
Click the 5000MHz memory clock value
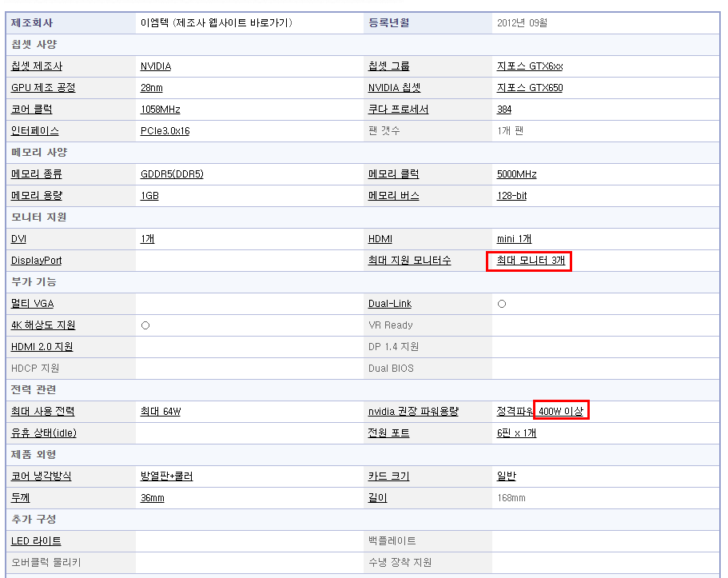click(x=517, y=174)
